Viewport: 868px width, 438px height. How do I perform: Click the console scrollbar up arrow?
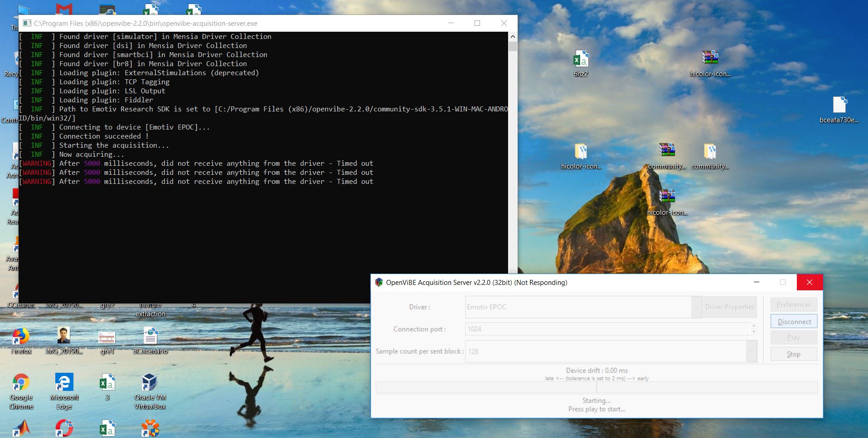pyautogui.click(x=513, y=37)
